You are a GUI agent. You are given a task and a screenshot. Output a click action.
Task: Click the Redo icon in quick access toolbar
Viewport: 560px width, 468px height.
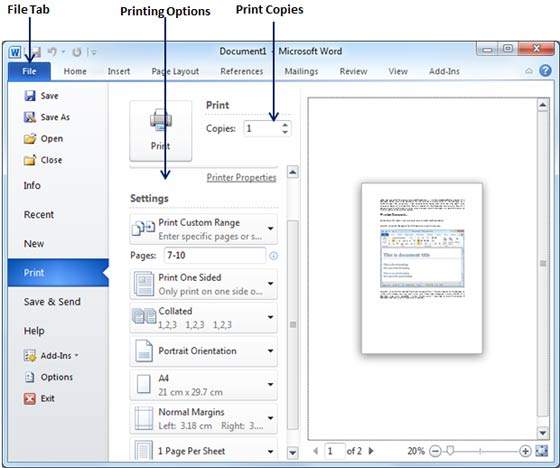(76, 53)
